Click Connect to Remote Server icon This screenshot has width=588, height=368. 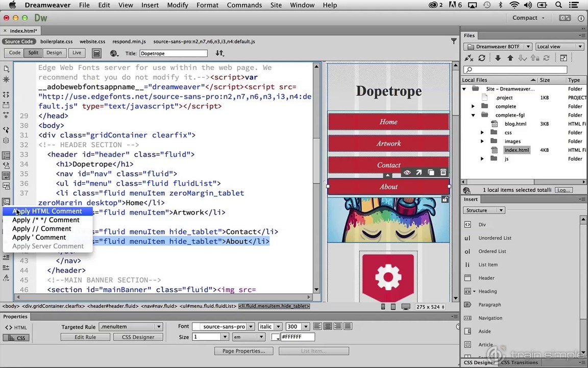click(x=469, y=58)
